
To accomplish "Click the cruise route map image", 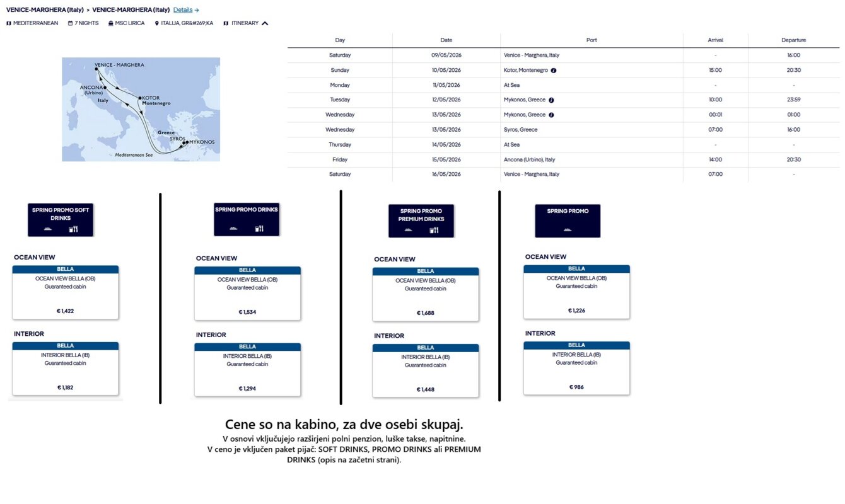I will 141,110.
